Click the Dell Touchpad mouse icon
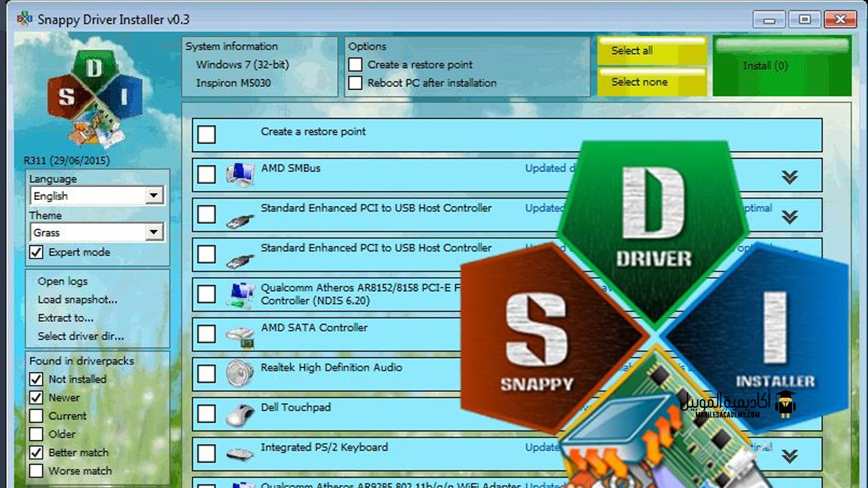 [x=239, y=413]
